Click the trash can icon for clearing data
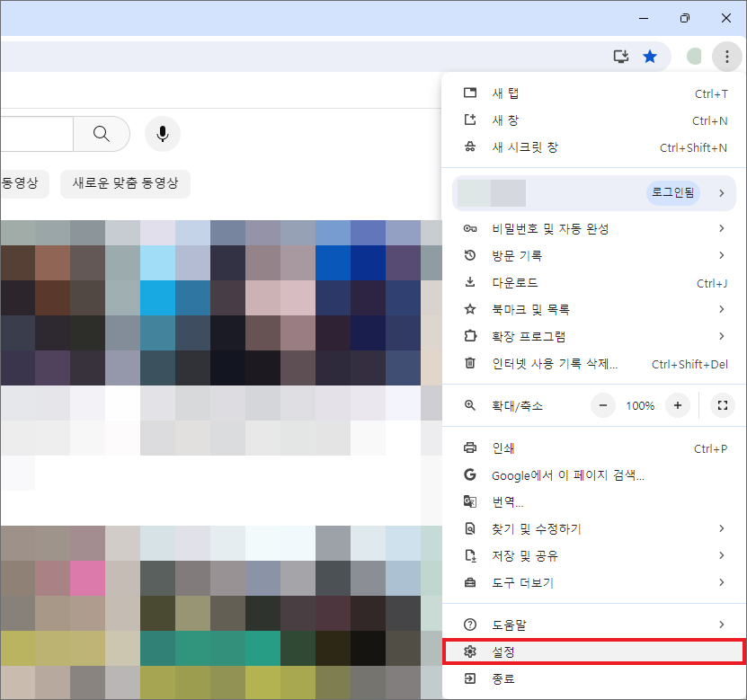The width and height of the screenshot is (747, 700). coord(470,363)
